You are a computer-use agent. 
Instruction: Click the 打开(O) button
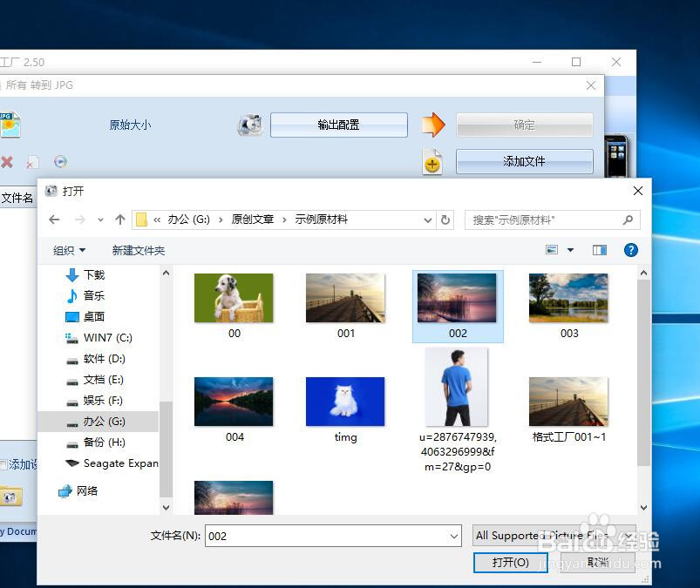click(x=510, y=563)
